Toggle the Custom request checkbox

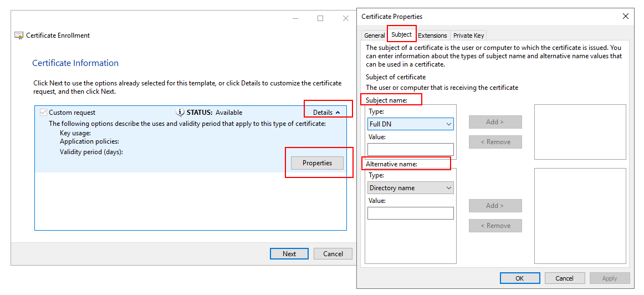(x=43, y=113)
